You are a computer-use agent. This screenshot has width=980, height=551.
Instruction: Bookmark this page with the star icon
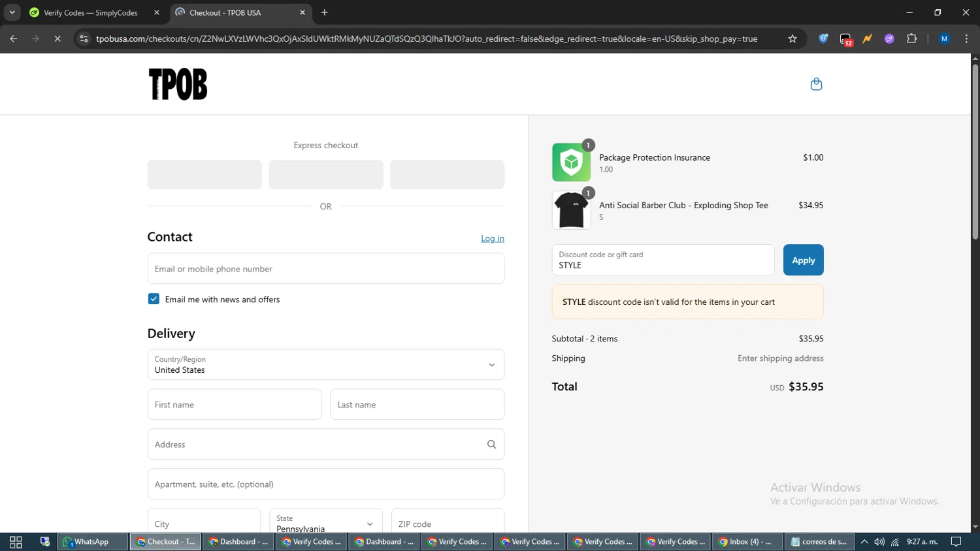tap(792, 39)
